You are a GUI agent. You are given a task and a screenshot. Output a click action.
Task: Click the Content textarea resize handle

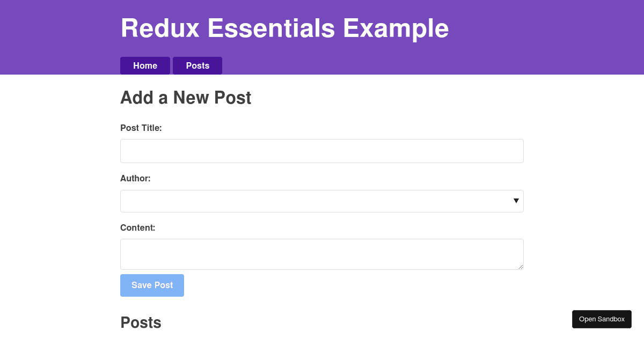[520, 266]
